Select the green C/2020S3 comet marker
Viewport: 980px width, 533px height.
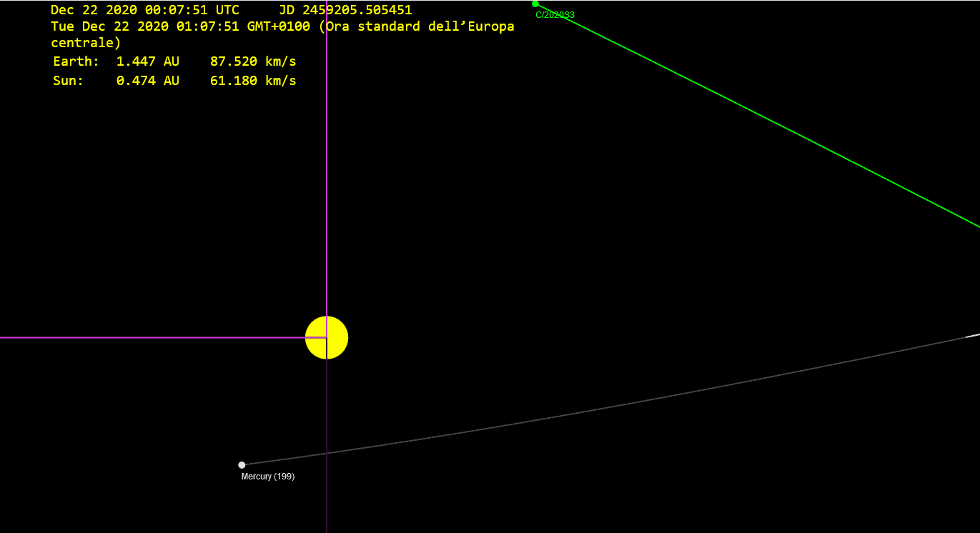535,4
